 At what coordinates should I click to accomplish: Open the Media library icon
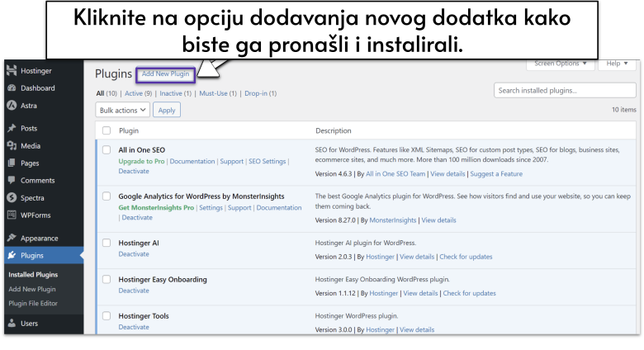pyautogui.click(x=12, y=146)
